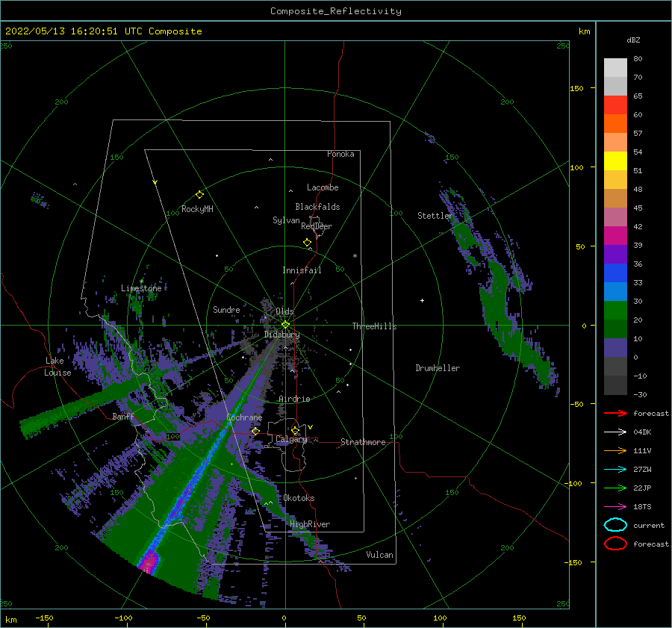The image size is (672, 628).
Task: Pick the magenta swatch between 42 and 39
Action: click(615, 235)
